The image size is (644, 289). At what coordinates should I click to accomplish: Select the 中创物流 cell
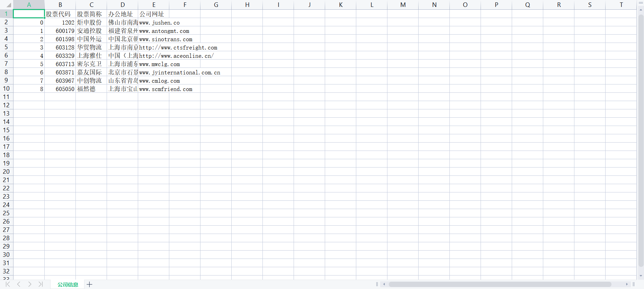[91, 80]
